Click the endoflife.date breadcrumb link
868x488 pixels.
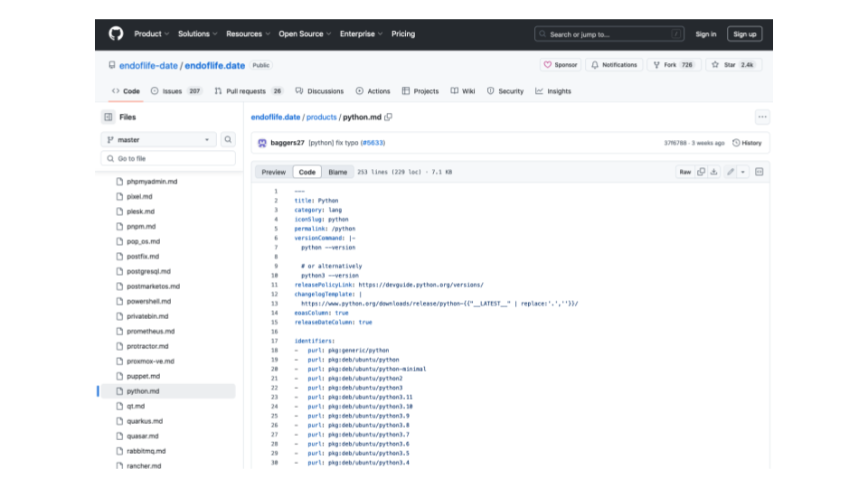(x=276, y=117)
